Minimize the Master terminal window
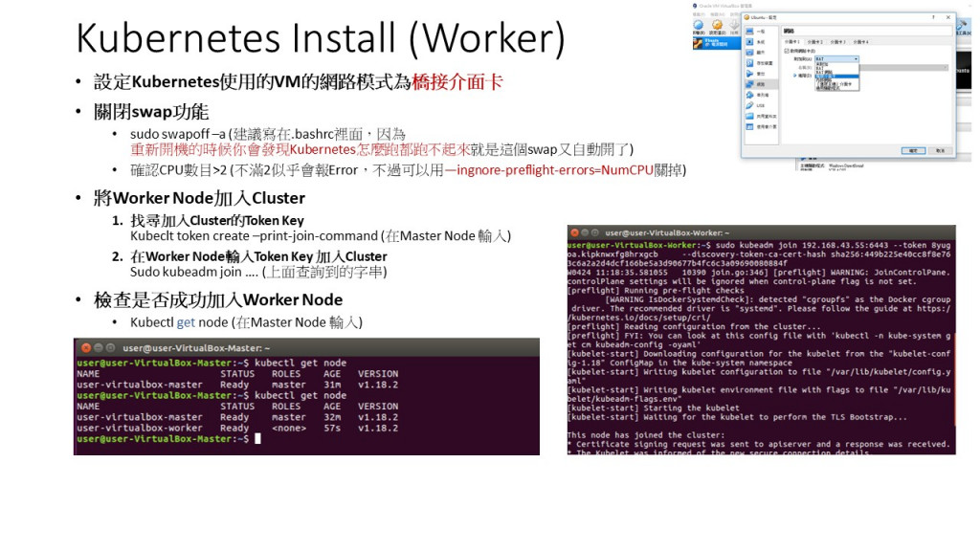Viewport: 980px width, 551px height. (99, 348)
